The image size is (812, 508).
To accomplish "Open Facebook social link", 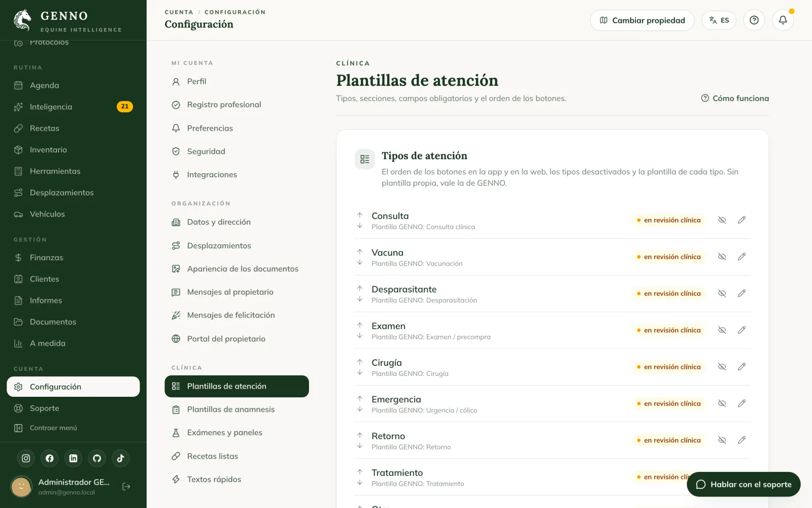I will [x=50, y=458].
